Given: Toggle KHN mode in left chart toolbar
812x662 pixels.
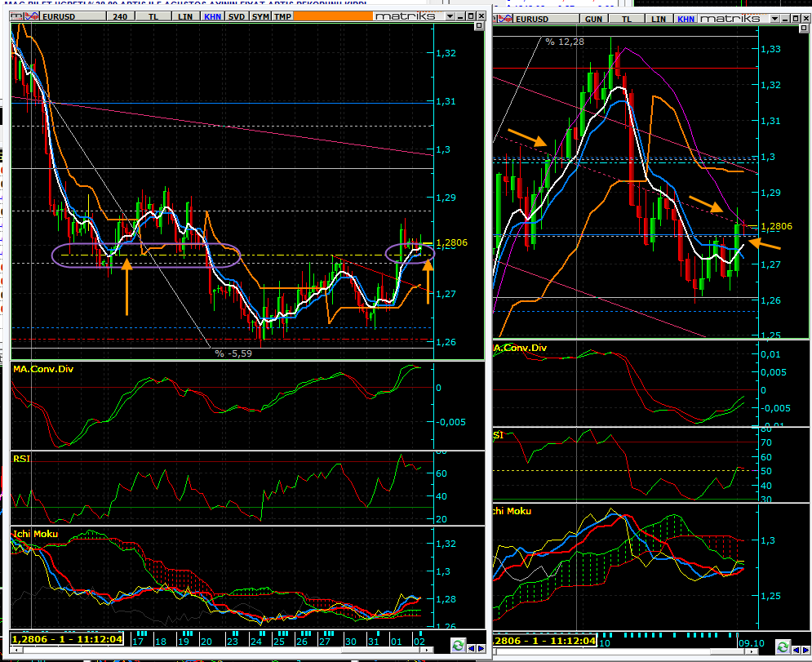Looking at the screenshot, I should [x=212, y=16].
